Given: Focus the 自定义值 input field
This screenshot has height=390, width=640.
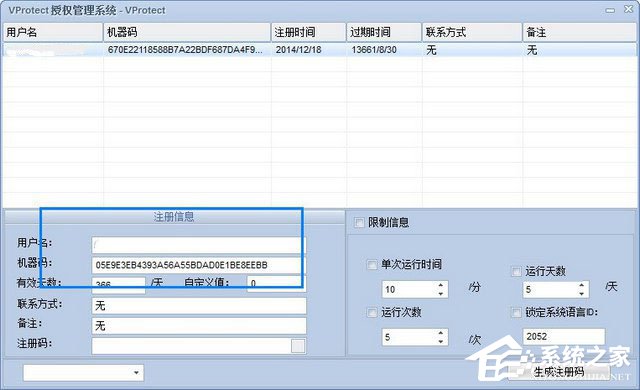Looking at the screenshot, I should [x=276, y=284].
